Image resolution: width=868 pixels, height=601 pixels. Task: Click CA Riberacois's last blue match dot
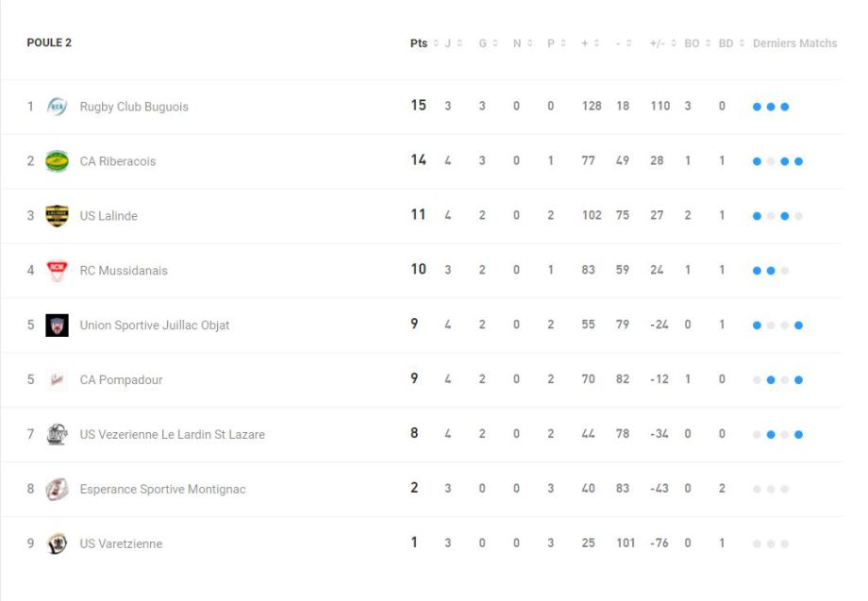click(x=798, y=161)
